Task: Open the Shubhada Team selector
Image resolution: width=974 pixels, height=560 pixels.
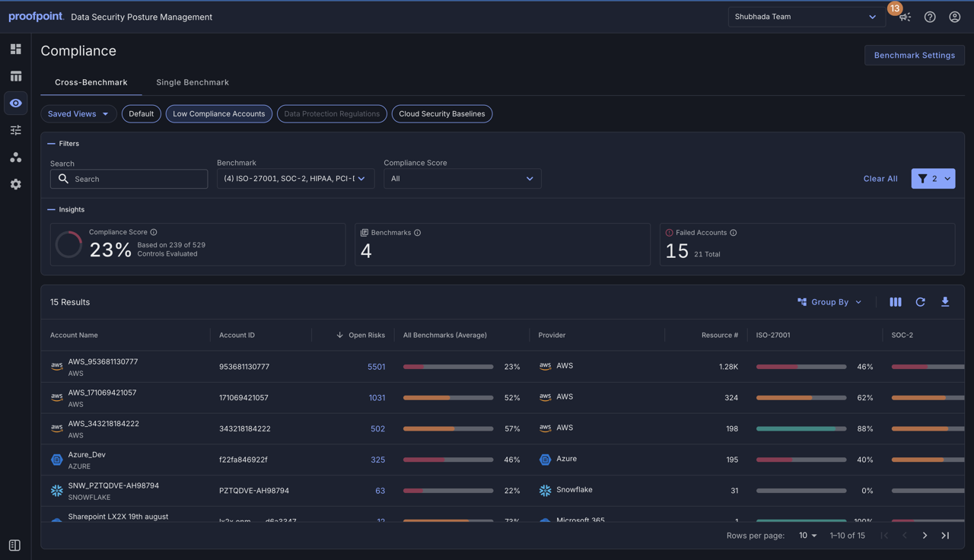Action: pos(806,17)
